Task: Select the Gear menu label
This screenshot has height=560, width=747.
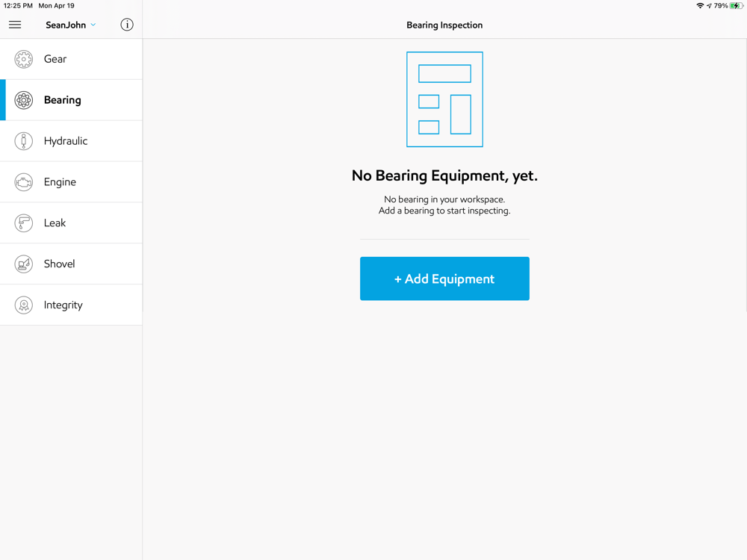Action: (55, 59)
